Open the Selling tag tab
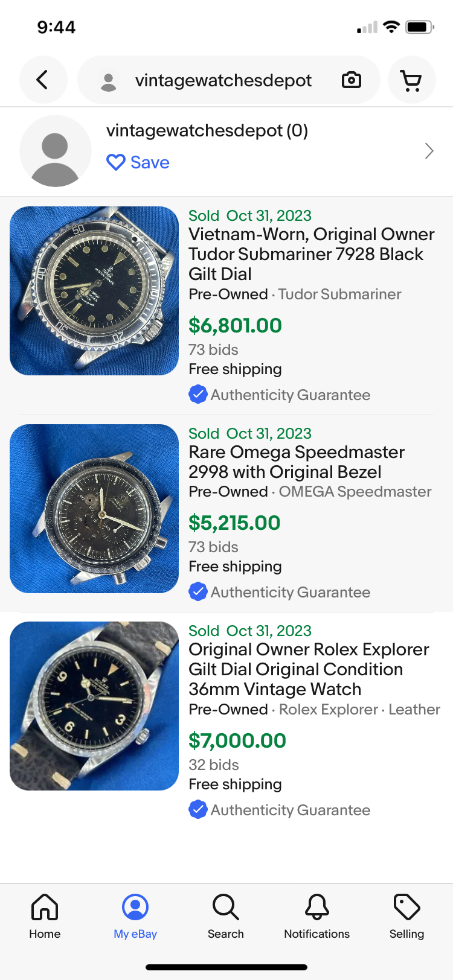This screenshot has width=453, height=980. [x=406, y=916]
